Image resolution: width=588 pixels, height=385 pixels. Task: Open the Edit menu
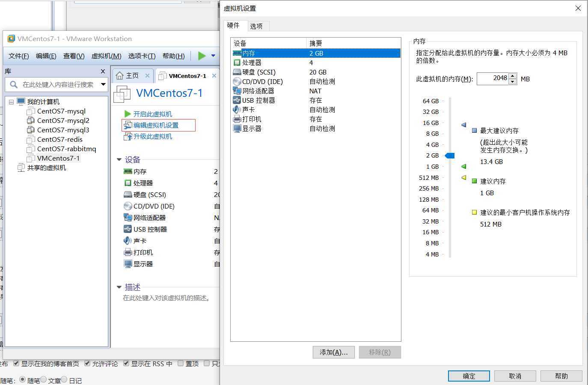(x=46, y=56)
